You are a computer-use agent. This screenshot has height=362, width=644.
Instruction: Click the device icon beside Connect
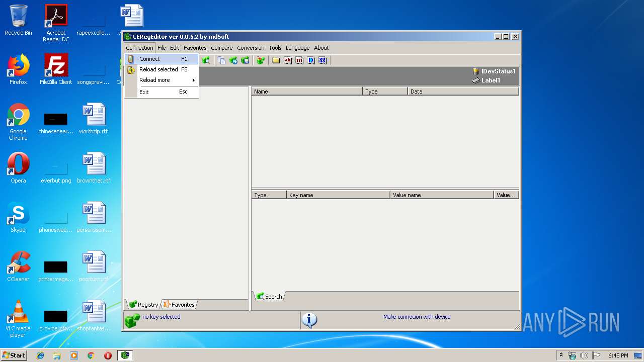pyautogui.click(x=131, y=59)
